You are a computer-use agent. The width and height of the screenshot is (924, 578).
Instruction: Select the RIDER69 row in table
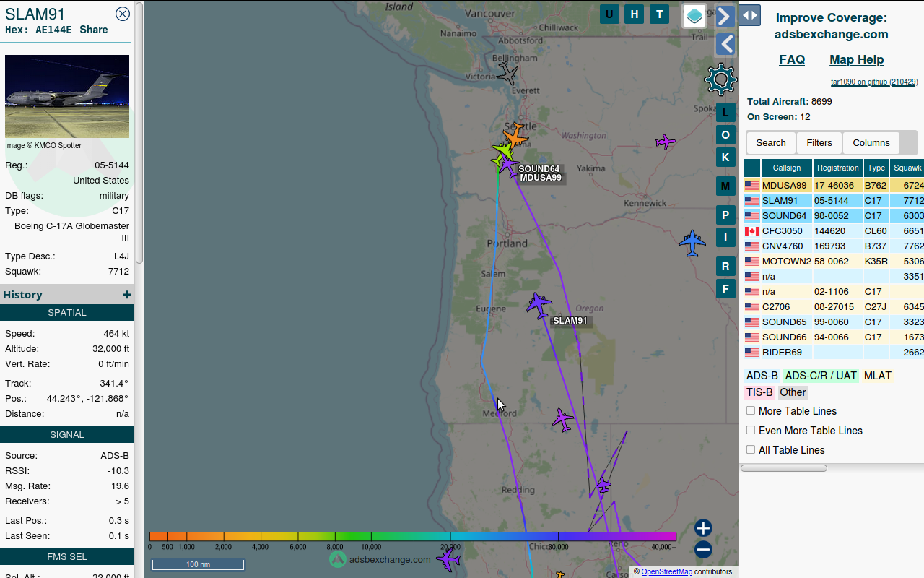tap(834, 353)
